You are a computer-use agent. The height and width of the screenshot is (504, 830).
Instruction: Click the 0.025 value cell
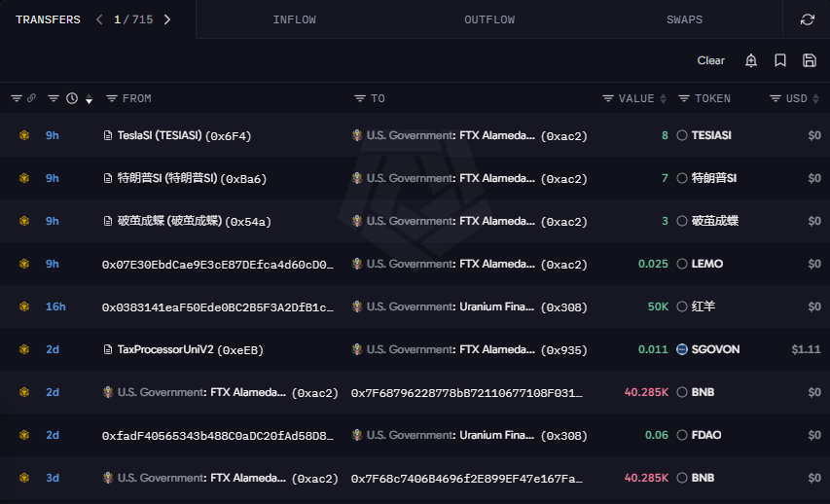pyautogui.click(x=653, y=264)
